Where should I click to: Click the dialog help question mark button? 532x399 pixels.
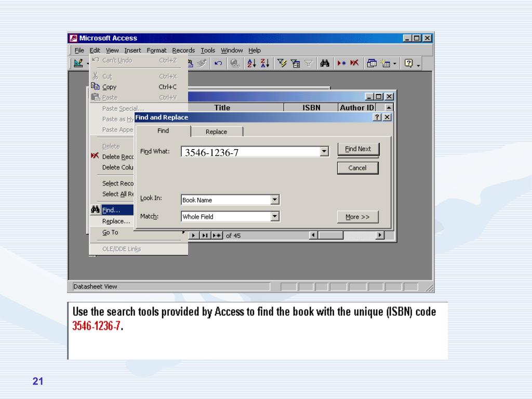point(377,117)
